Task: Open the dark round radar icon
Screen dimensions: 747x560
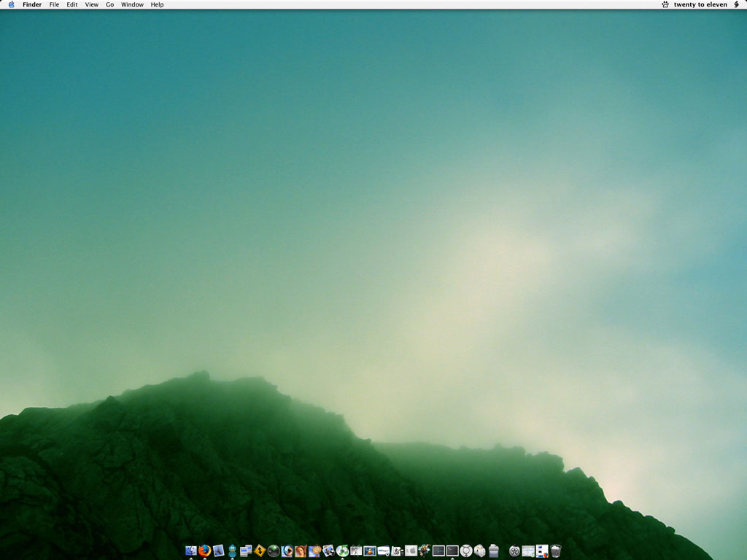Action: pyautogui.click(x=274, y=551)
